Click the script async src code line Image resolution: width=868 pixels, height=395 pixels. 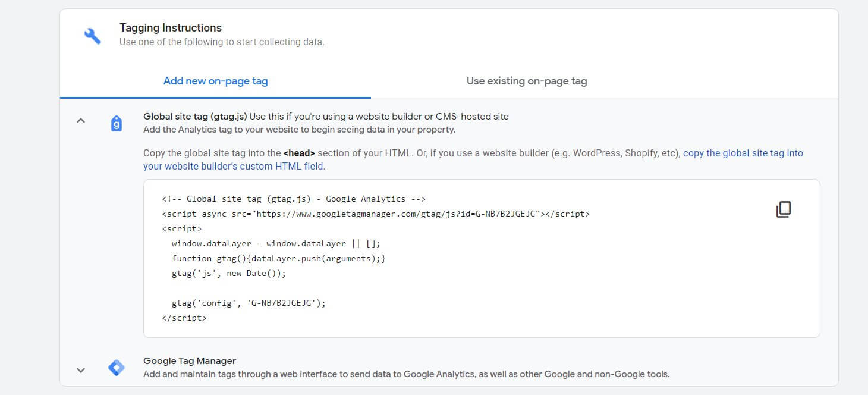(375, 214)
